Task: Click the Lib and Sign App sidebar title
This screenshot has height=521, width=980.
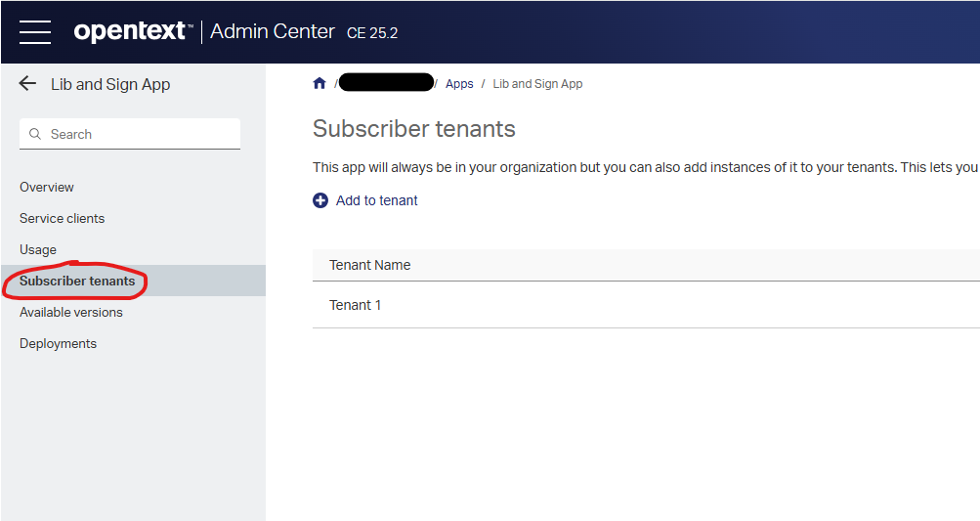Action: (x=110, y=84)
